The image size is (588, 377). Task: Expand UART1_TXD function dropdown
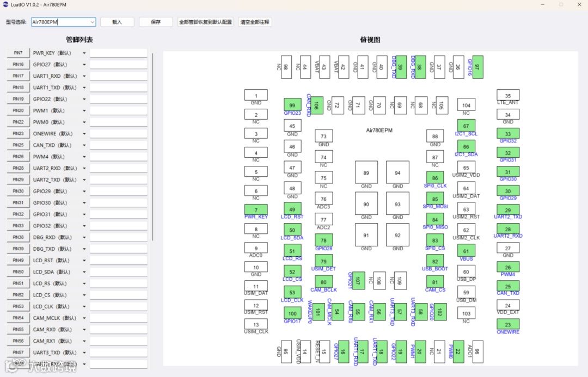pos(84,88)
